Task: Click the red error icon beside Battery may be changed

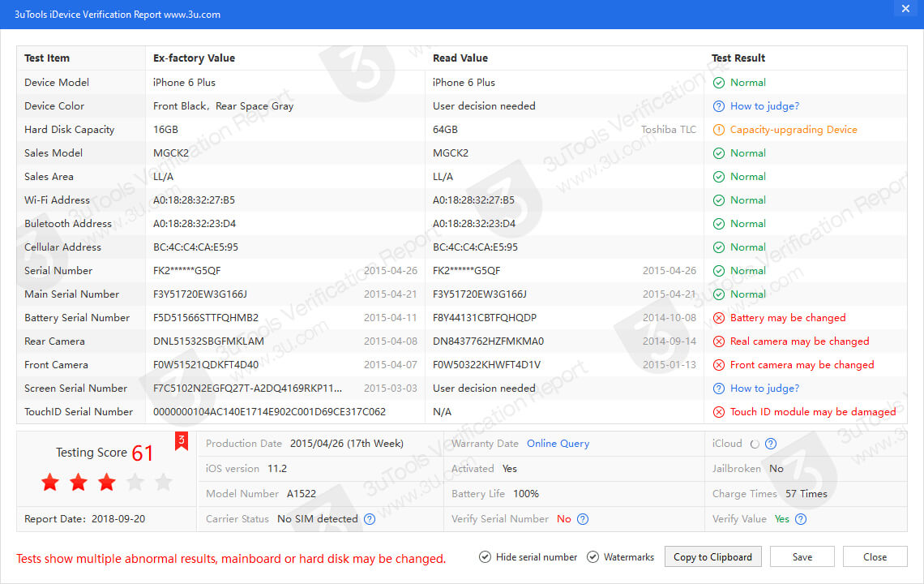Action: (718, 317)
